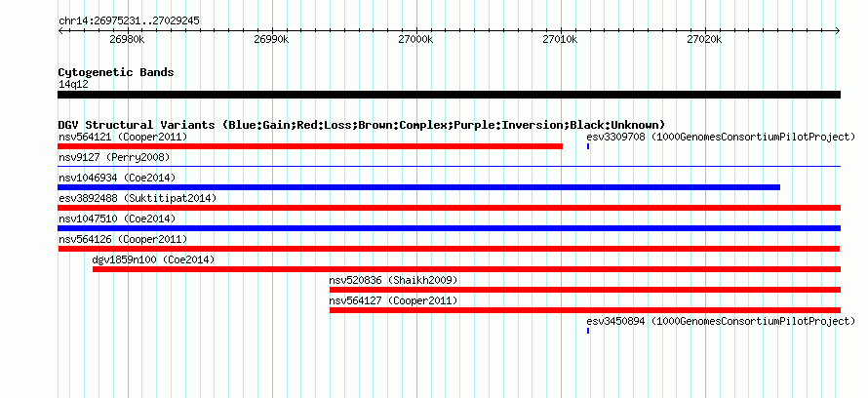Open the nsv9127 (Perry2008) label
The height and width of the screenshot is (398, 868).
(114, 157)
